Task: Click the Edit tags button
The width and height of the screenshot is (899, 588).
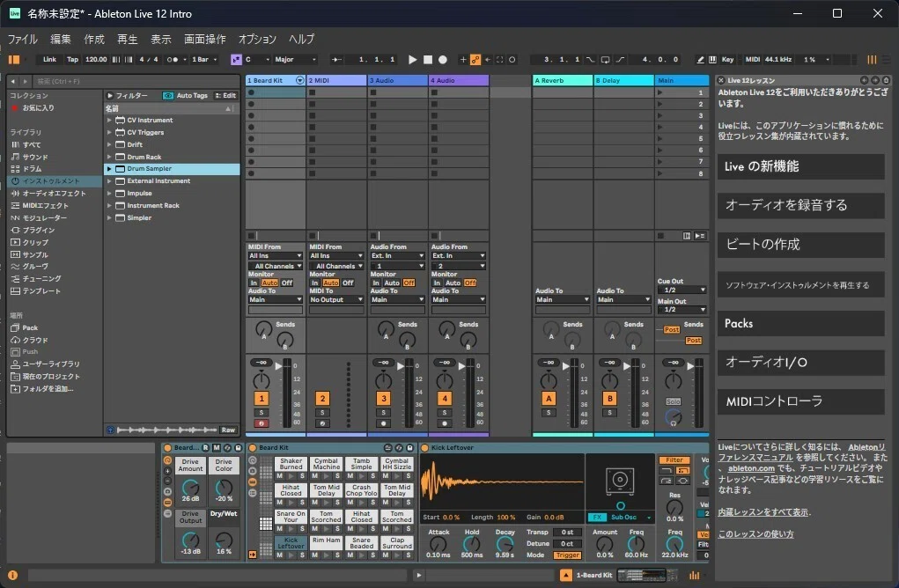Action: [x=225, y=96]
